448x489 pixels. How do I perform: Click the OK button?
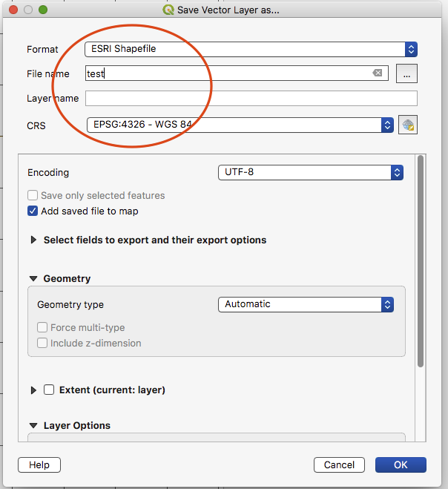(x=401, y=465)
